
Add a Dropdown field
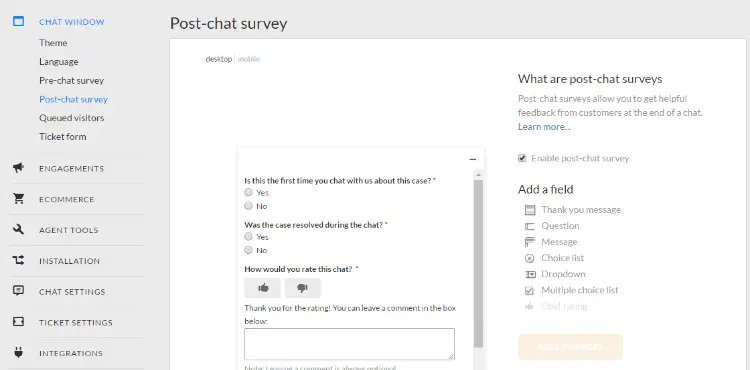(x=563, y=274)
